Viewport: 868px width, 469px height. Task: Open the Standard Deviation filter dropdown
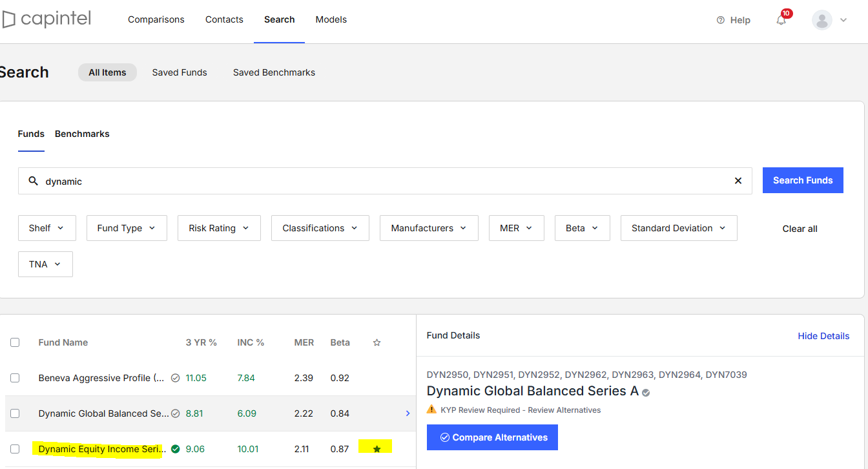point(679,228)
